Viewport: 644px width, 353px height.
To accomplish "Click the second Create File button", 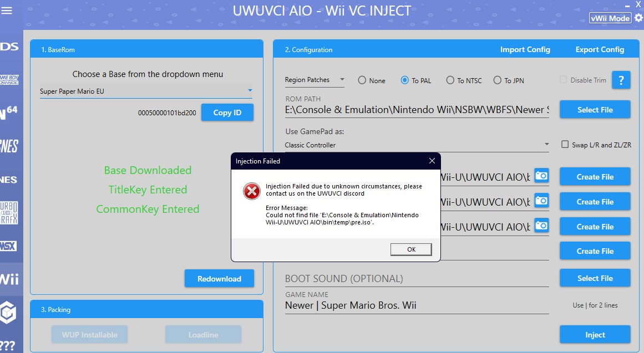I will point(595,202).
